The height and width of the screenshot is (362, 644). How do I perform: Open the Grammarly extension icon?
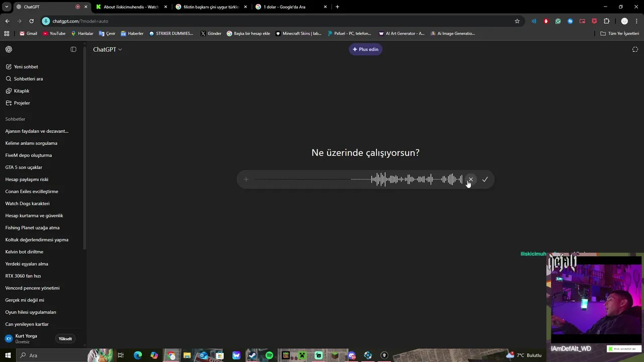tap(558, 21)
